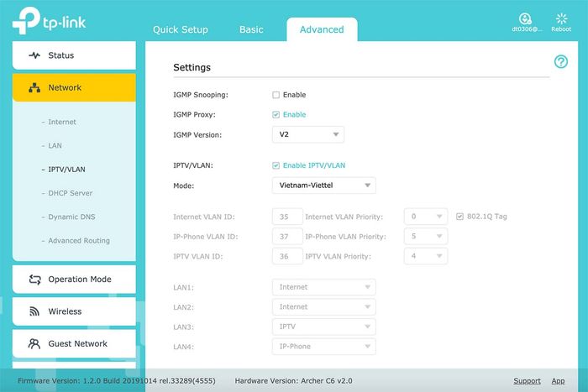This screenshot has width=588, height=392.
Task: Open the help question mark icon
Action: [561, 61]
